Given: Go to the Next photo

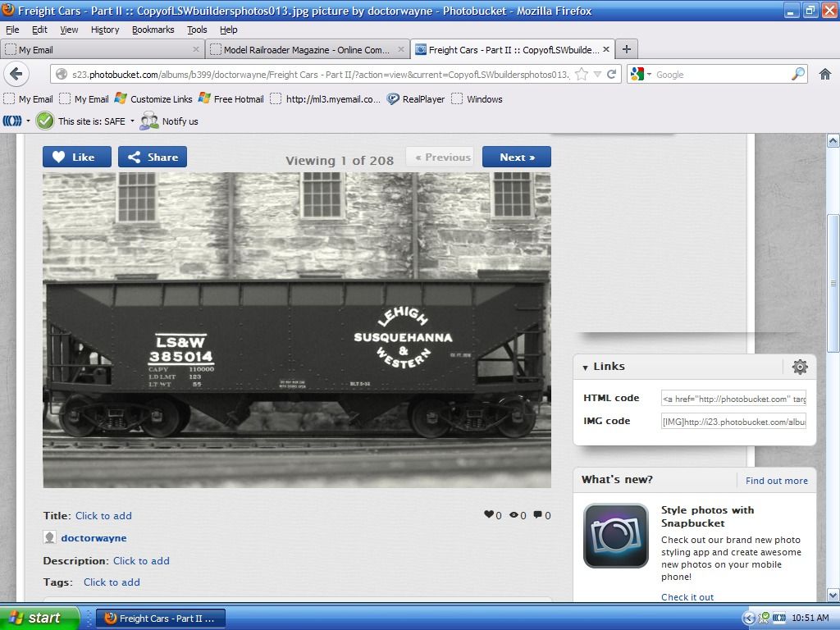Looking at the screenshot, I should coord(516,157).
